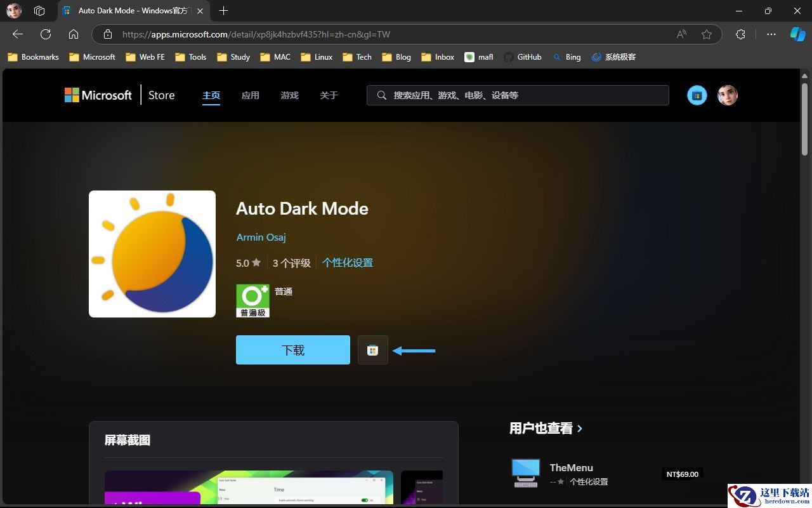Click the 普通級 age rating badge
Viewport: 812px width, 508px height.
(253, 300)
